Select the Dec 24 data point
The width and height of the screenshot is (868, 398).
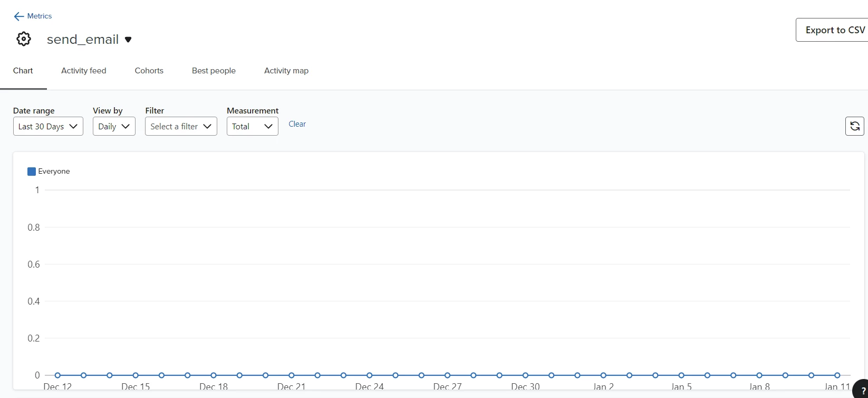pos(369,375)
